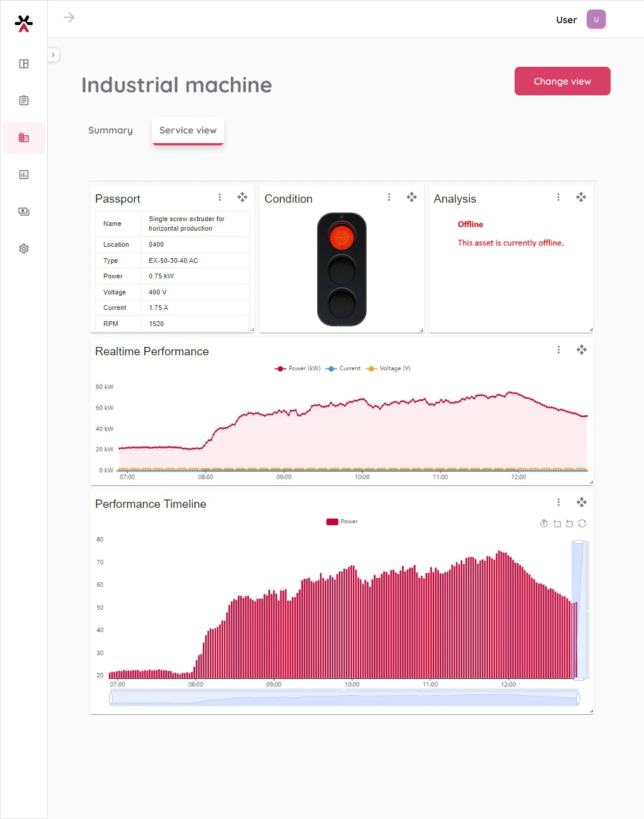This screenshot has width=644, height=819.
Task: Click the Analysis widget title
Action: coord(455,199)
